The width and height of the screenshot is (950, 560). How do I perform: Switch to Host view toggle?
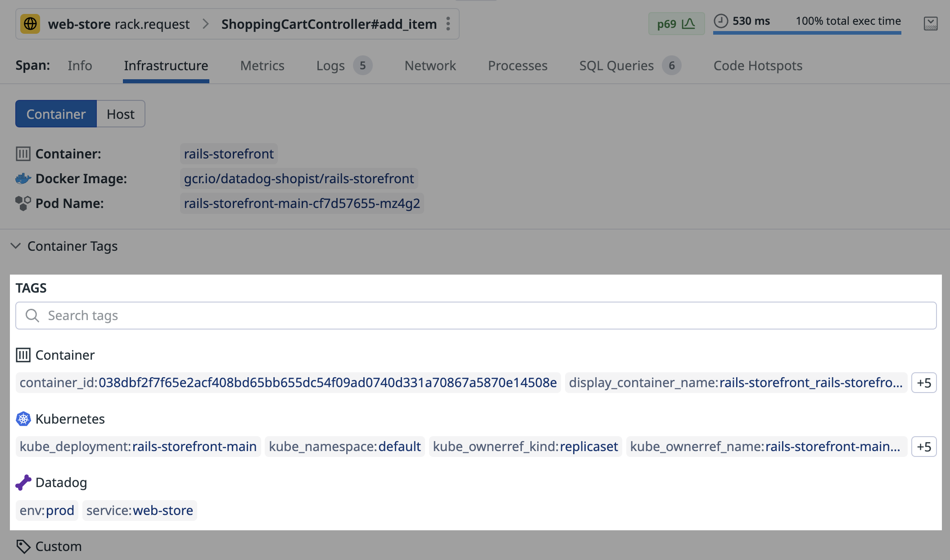click(121, 114)
